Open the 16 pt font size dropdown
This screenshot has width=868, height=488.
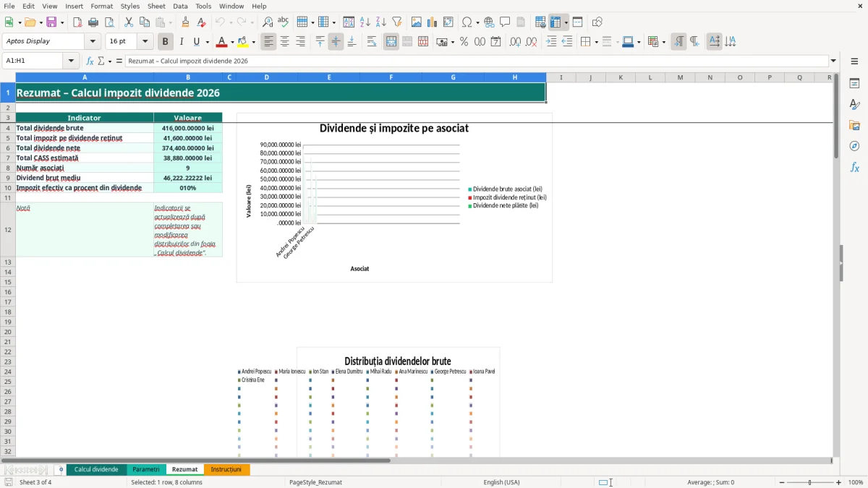(x=145, y=42)
